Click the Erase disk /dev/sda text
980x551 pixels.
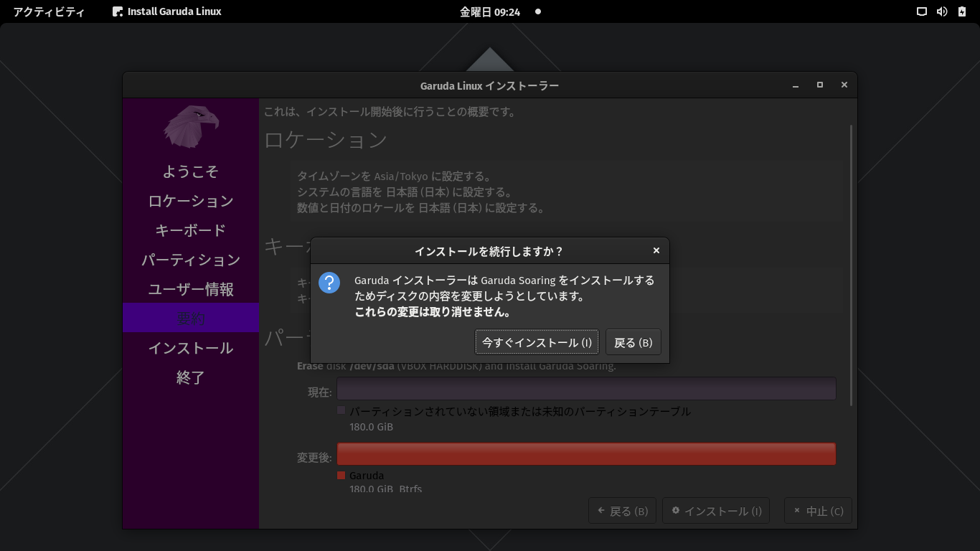[x=456, y=366]
